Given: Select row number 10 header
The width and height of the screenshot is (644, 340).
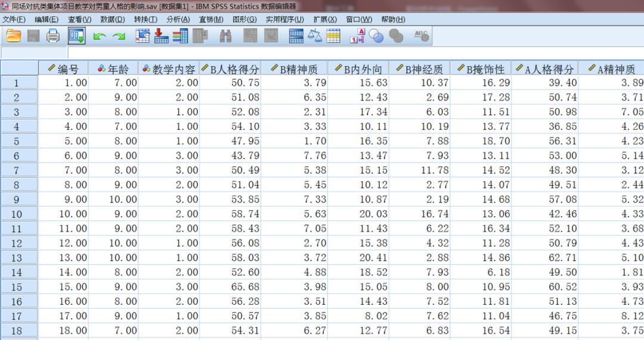Looking at the screenshot, I should [x=17, y=214].
